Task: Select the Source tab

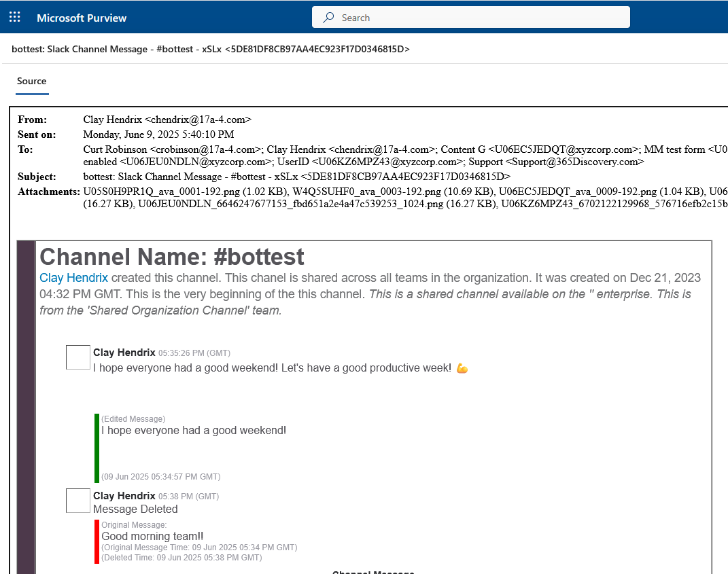Action: pos(31,82)
